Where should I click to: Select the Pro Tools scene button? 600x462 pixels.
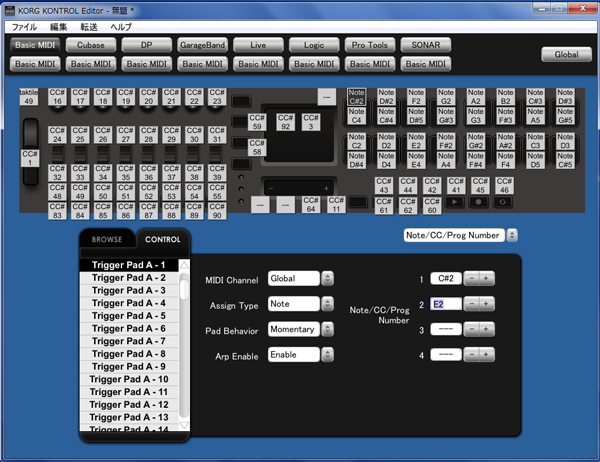point(370,45)
